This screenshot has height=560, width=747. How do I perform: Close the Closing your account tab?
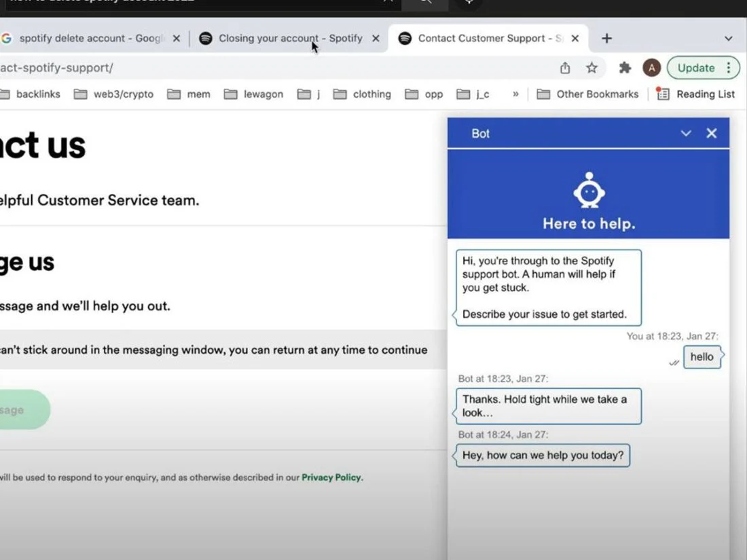(376, 38)
